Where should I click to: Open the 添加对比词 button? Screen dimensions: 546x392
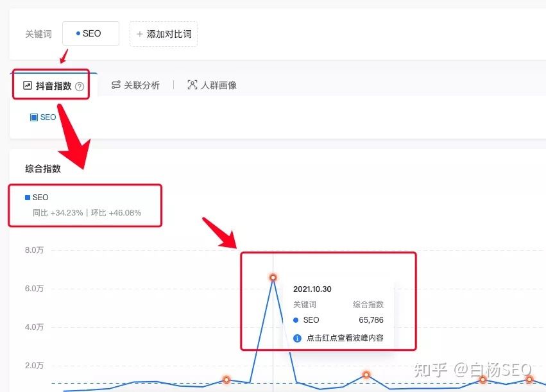coord(164,33)
